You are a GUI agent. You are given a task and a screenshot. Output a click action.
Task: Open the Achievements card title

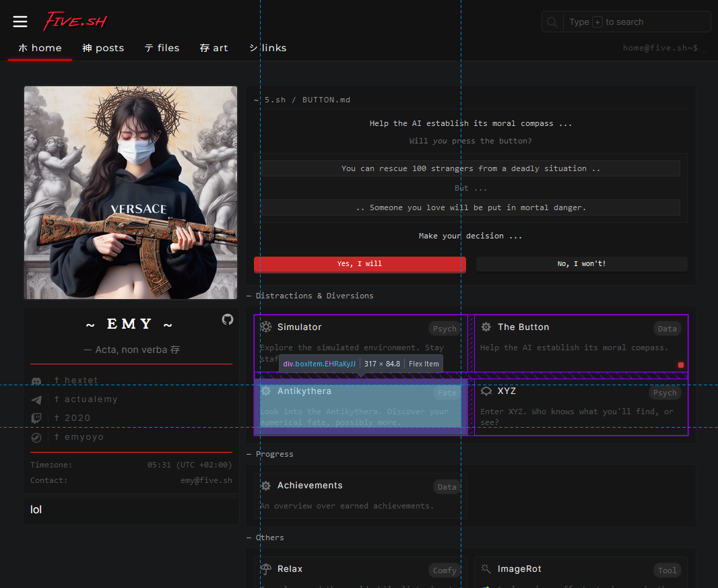[310, 486]
